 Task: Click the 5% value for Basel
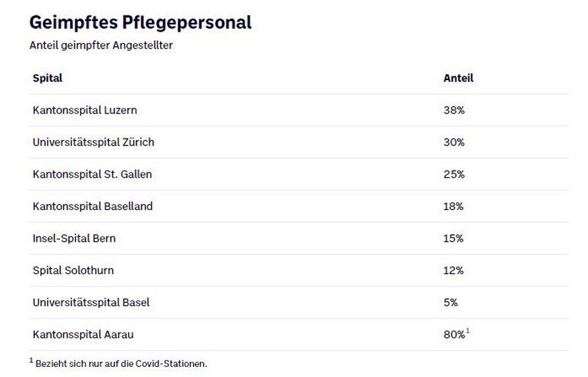(451, 302)
